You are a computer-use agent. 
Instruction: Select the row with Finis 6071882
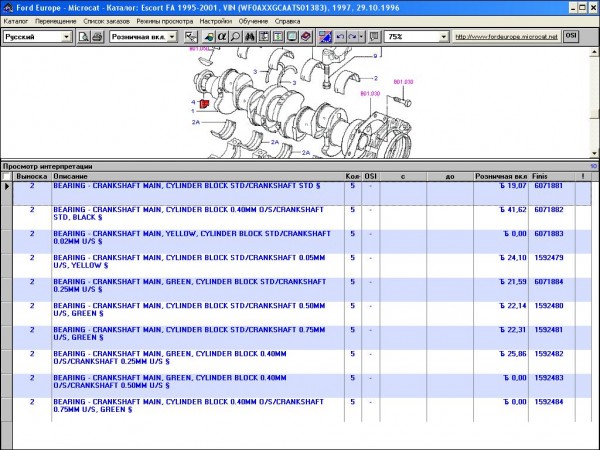(302, 218)
